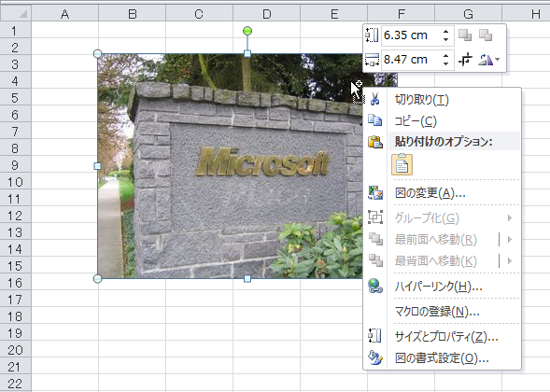Viewport: 550px width, 392px height.
Task: Click the Format Picture icon
Action: click(x=375, y=357)
